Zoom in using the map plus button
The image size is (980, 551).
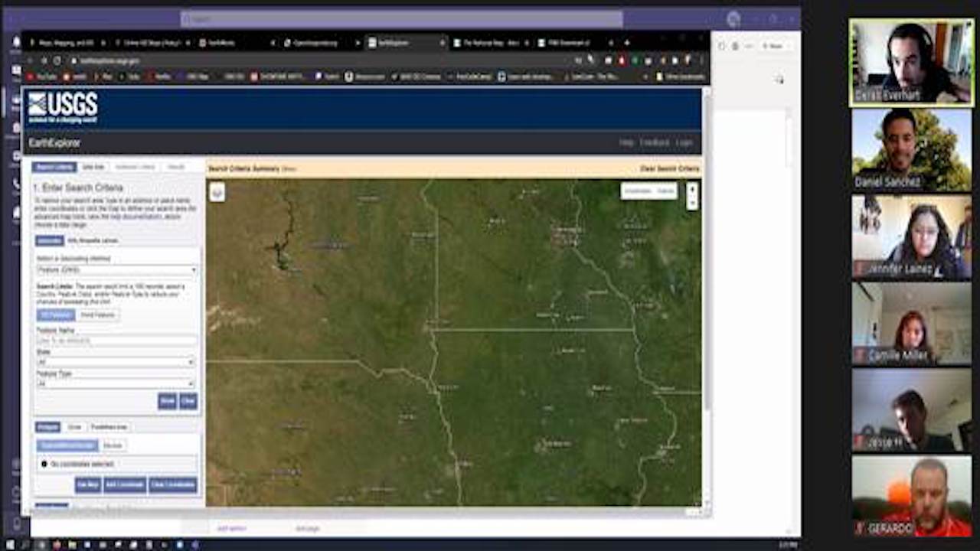(692, 188)
